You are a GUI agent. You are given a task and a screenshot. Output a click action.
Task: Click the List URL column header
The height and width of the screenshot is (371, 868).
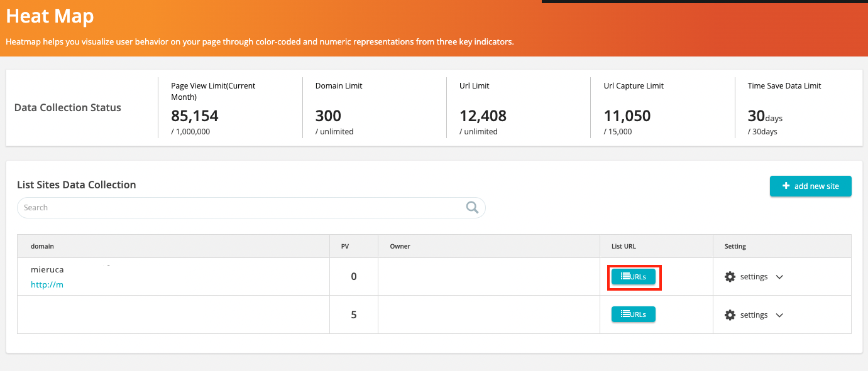click(624, 246)
